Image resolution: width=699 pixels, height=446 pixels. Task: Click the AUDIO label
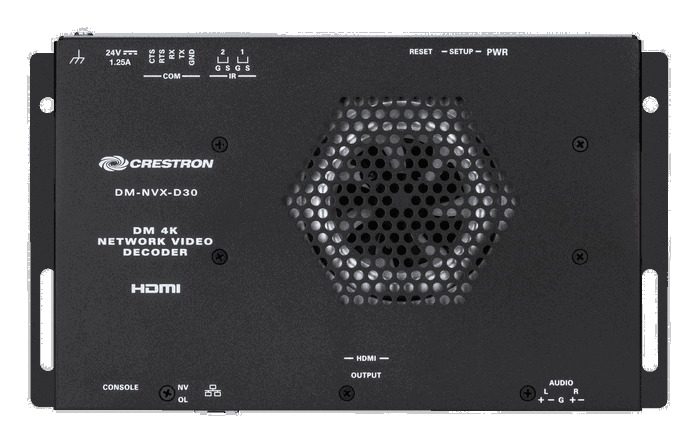(561, 383)
